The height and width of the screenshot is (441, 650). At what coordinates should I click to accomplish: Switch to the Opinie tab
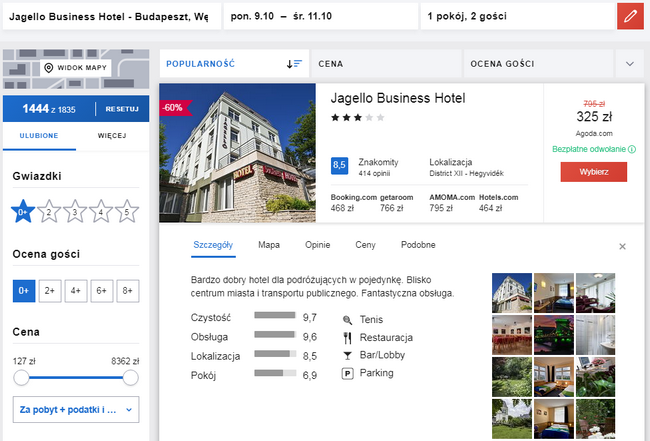click(x=317, y=245)
